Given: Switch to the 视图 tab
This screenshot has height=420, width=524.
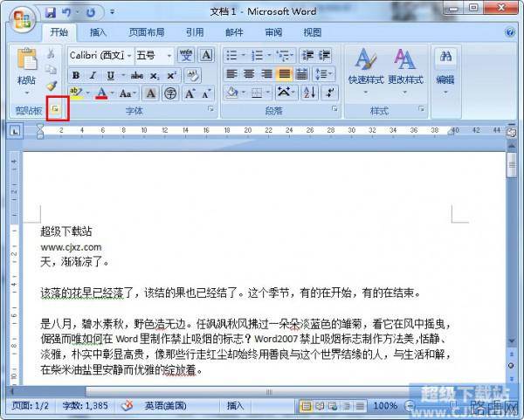Looking at the screenshot, I should 312,32.
